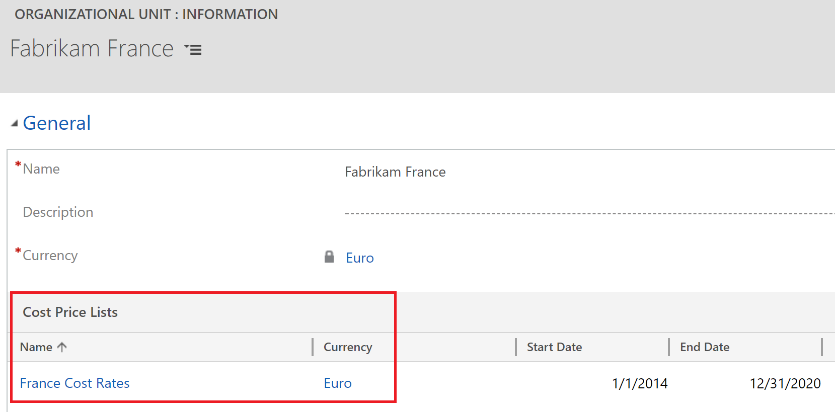Click the General section heading

[x=57, y=124]
